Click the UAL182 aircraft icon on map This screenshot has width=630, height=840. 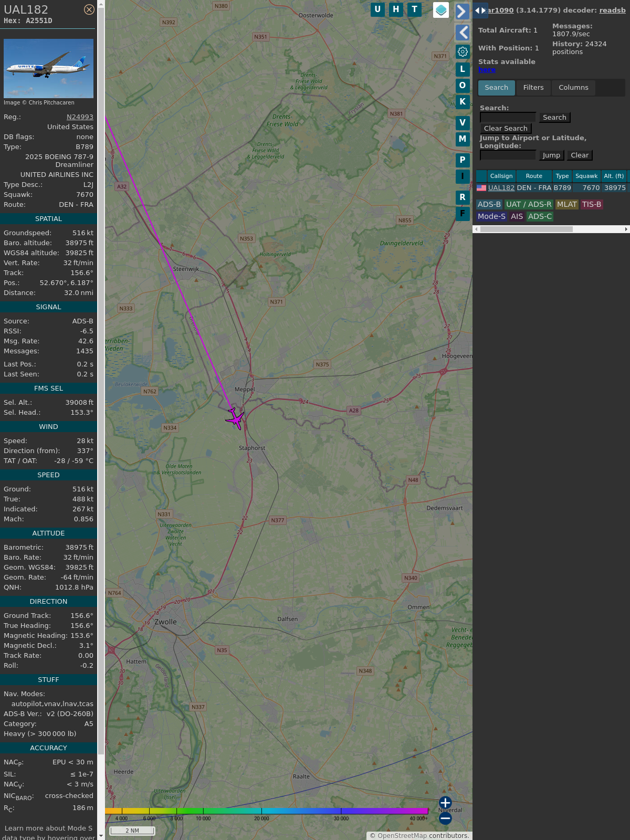(x=235, y=418)
